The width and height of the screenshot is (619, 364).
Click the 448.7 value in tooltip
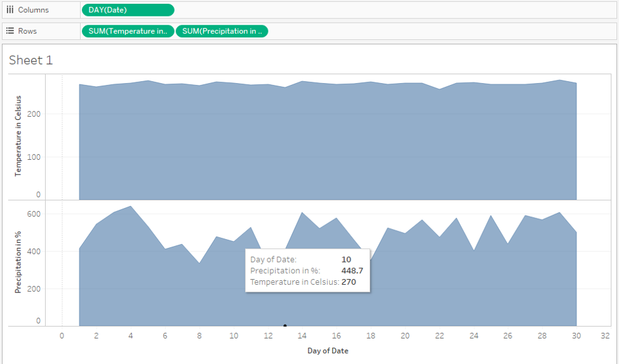coord(352,271)
